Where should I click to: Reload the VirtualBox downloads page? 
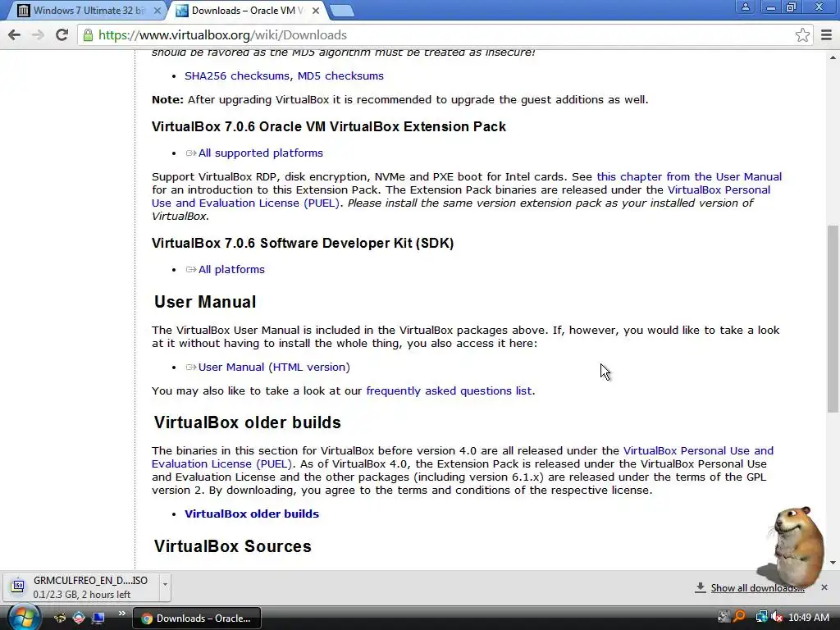pyautogui.click(x=62, y=35)
